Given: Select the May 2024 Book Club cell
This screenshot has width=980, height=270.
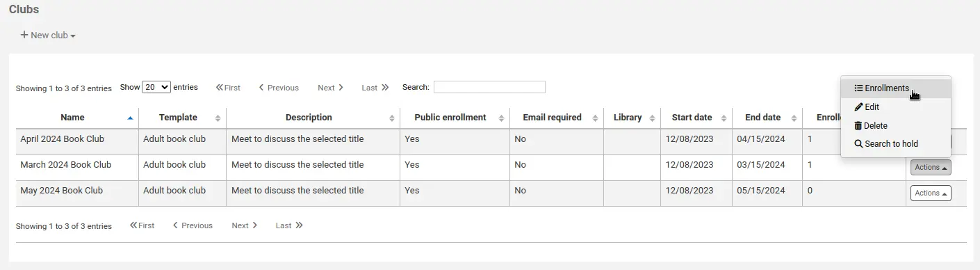Looking at the screenshot, I should pyautogui.click(x=77, y=193).
